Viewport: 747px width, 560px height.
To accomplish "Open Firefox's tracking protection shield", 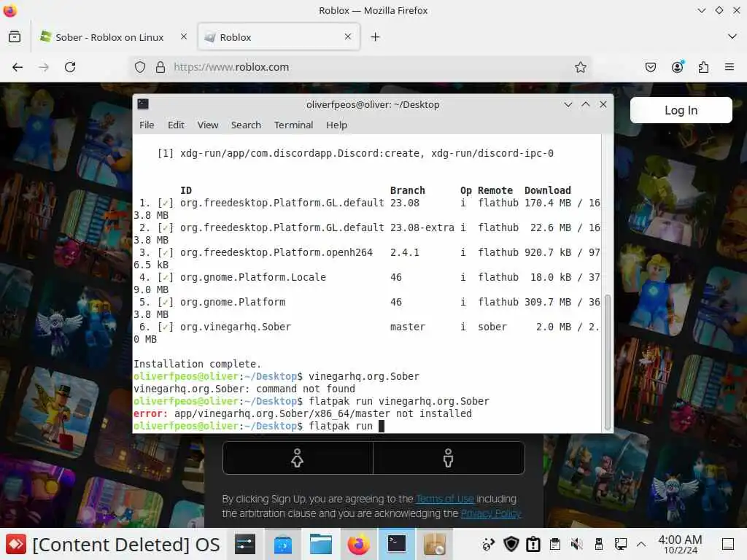I will pos(139,67).
